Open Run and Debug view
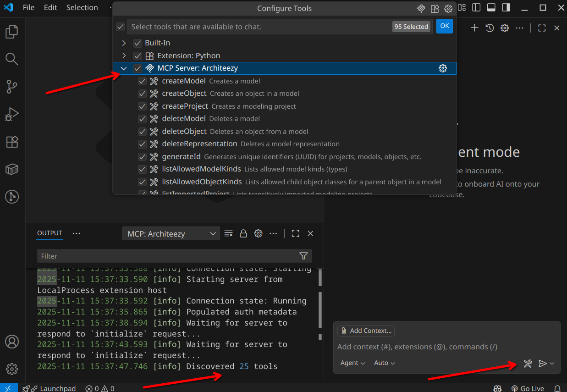Viewport: 567px width, 392px height. coord(12,114)
